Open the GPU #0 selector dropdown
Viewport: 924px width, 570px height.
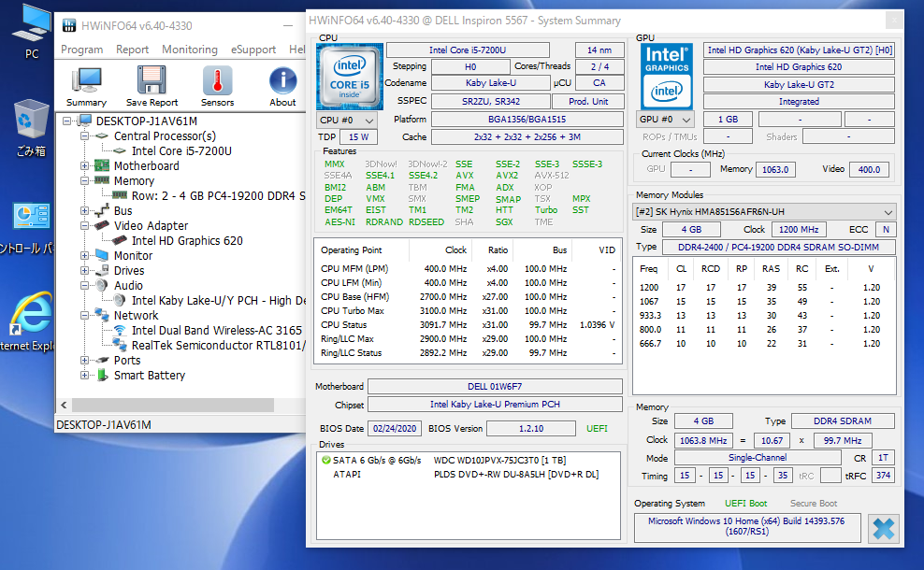point(665,119)
